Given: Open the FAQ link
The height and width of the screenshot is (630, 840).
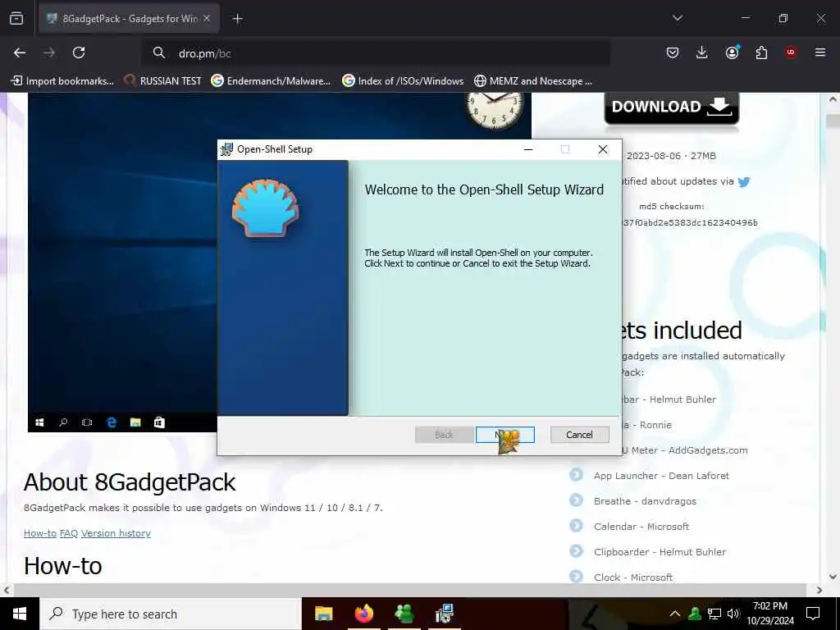Looking at the screenshot, I should point(69,533).
